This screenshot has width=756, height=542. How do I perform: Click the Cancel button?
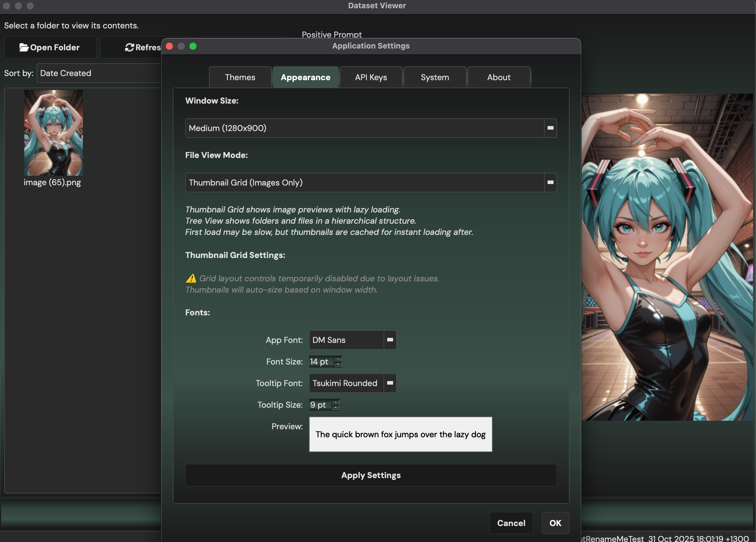pos(511,523)
